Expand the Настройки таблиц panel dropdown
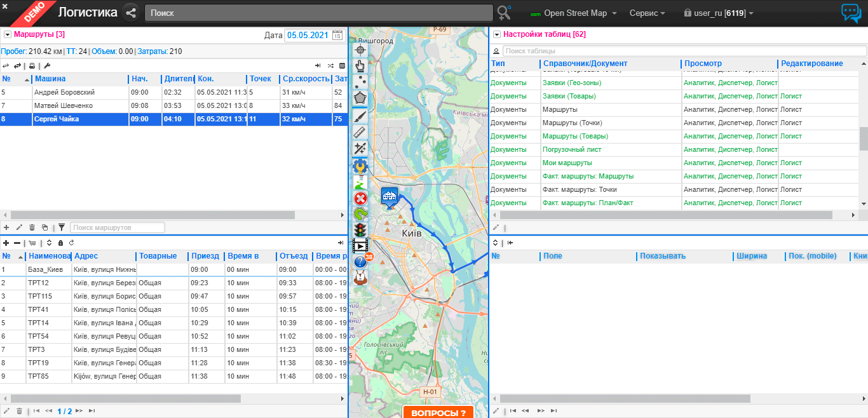The height and width of the screenshot is (418, 868). (497, 34)
